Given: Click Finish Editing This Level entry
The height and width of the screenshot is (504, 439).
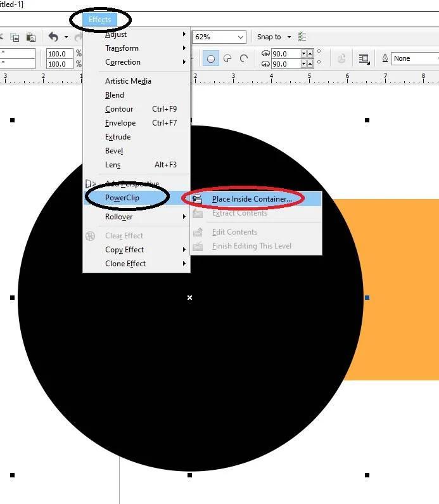Looking at the screenshot, I should pyautogui.click(x=256, y=246).
